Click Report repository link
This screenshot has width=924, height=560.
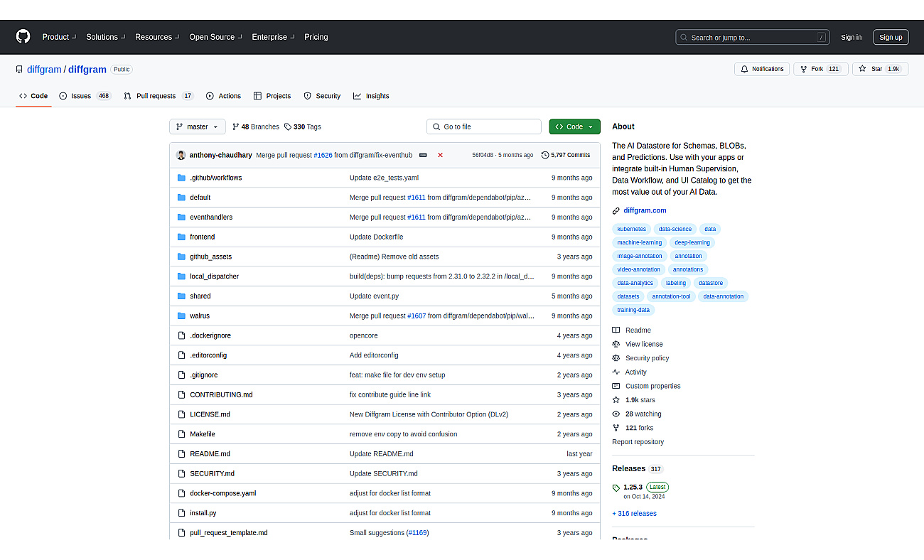point(638,442)
